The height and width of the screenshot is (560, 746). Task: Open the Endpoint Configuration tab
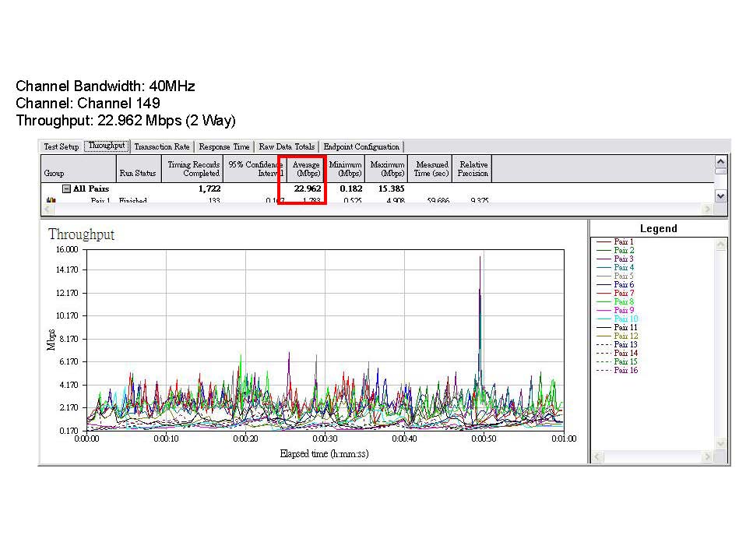coord(361,146)
